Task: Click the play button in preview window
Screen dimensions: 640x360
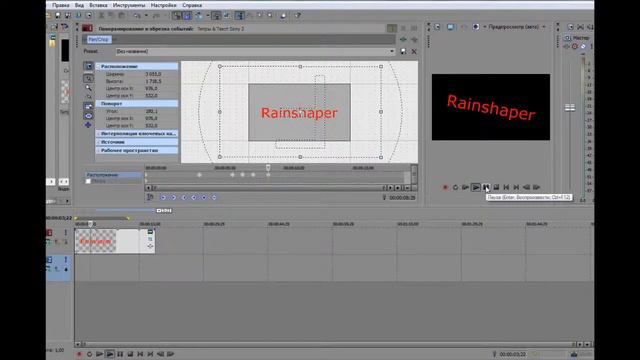Action: click(476, 187)
